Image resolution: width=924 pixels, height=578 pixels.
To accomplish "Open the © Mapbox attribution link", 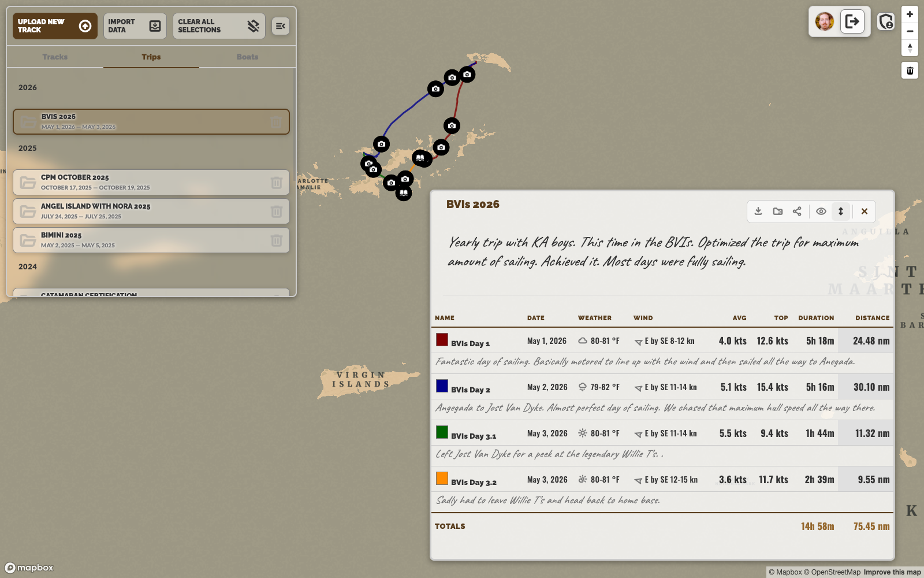I will pos(785,572).
